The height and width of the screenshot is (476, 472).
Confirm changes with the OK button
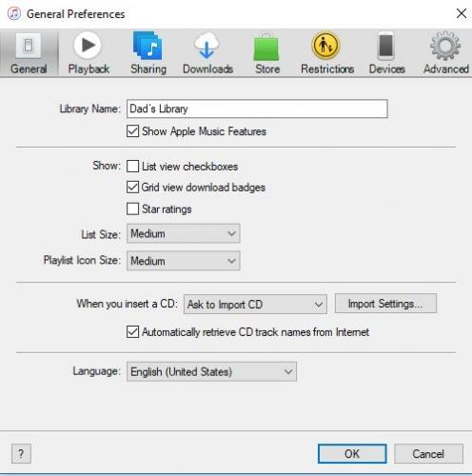click(x=352, y=454)
